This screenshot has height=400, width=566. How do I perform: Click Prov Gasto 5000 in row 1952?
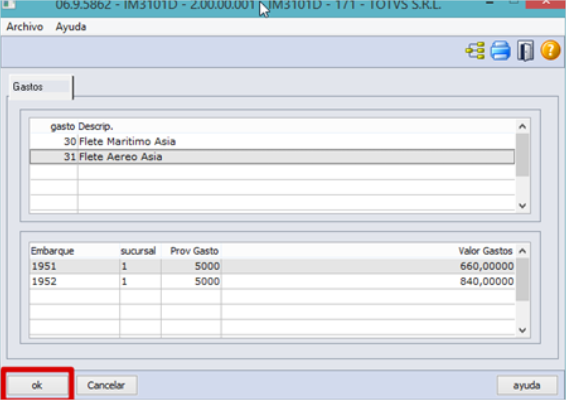[x=191, y=282]
